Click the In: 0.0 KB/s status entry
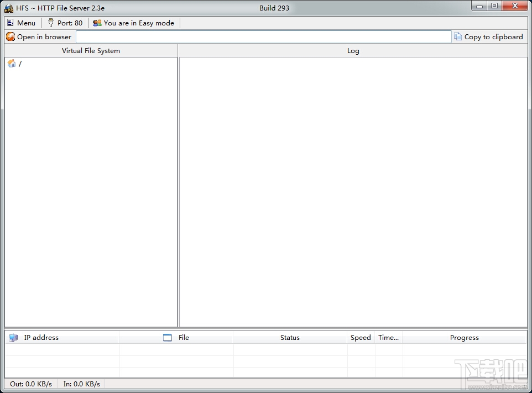Viewport: 532px width, 393px height. click(x=81, y=384)
